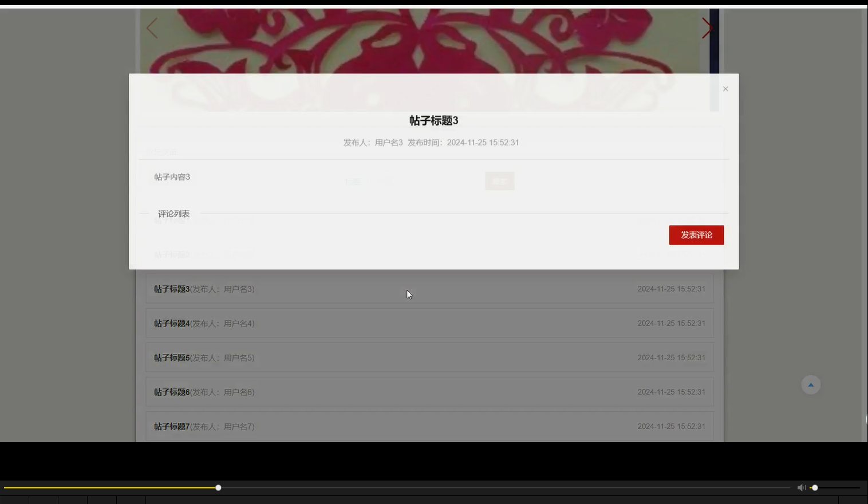This screenshot has height=504, width=868.
Task: Click the dialog title 帖子标题3
Action: pyautogui.click(x=433, y=120)
